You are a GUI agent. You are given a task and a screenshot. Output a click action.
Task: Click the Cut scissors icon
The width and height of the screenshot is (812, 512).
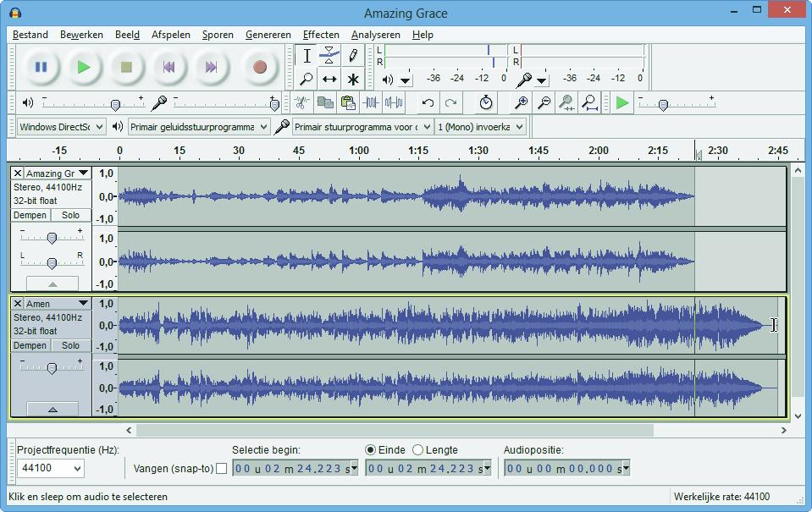coord(301,103)
